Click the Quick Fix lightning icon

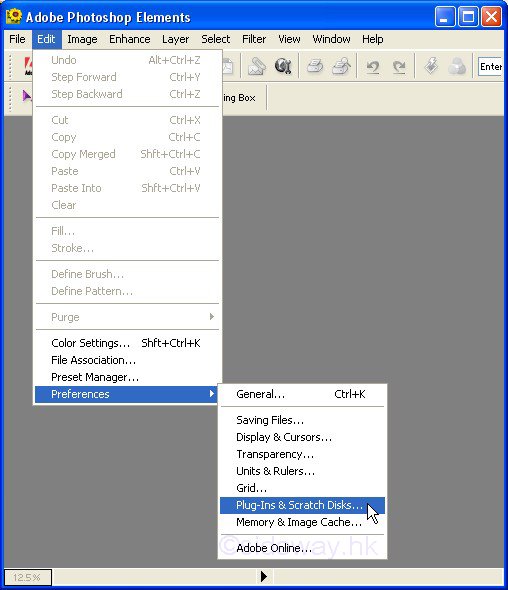click(x=431, y=66)
